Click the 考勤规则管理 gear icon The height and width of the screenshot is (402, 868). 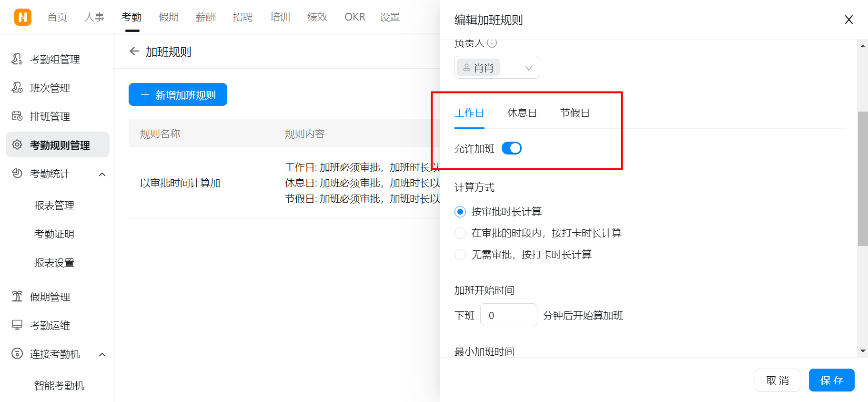(x=17, y=144)
